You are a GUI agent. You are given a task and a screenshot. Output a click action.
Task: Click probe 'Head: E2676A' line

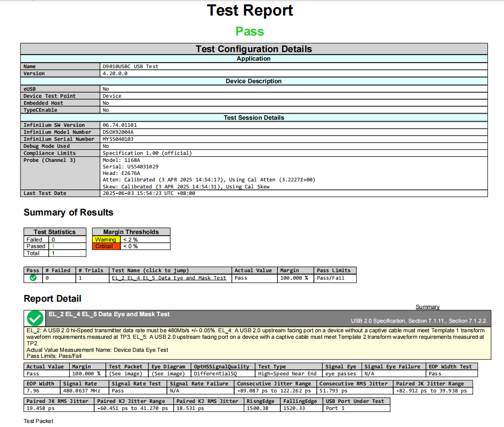click(121, 173)
